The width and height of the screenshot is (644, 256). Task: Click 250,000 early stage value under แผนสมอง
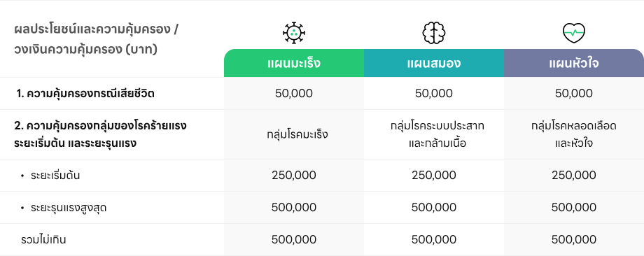434,175
